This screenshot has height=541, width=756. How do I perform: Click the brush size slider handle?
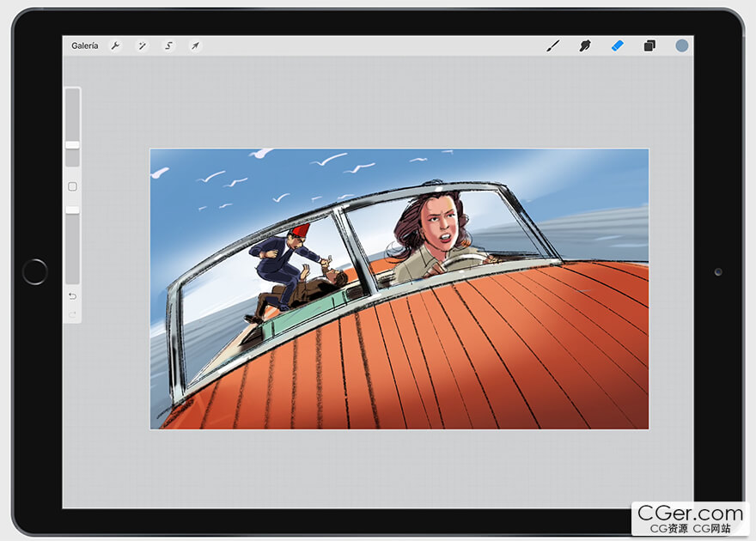(73, 145)
